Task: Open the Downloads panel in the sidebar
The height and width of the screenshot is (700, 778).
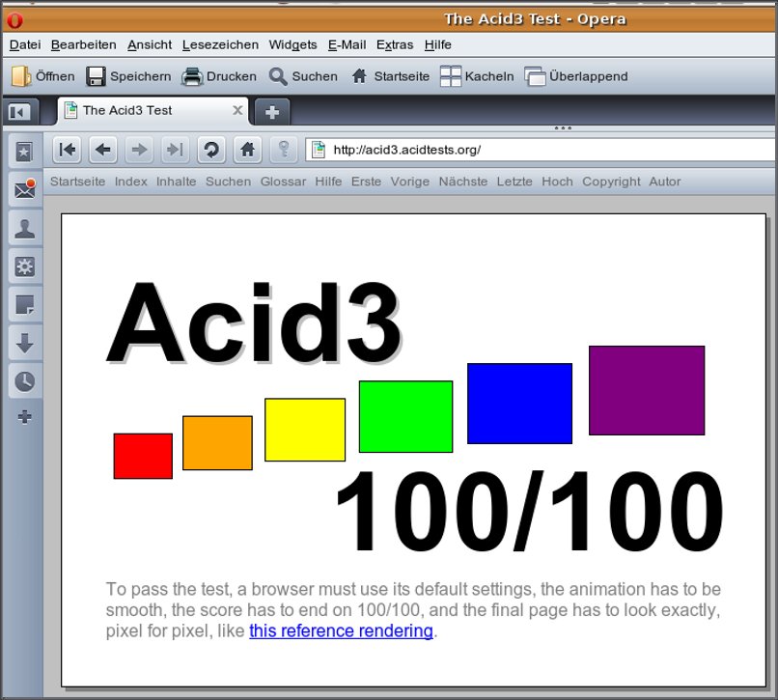Action: click(x=24, y=343)
